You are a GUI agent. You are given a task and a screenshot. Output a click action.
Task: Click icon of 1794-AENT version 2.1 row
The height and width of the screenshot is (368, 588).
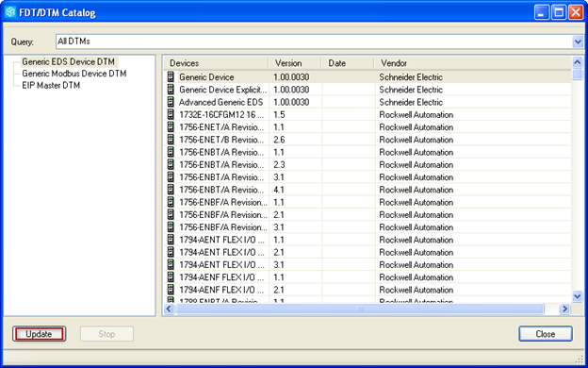pos(171,252)
